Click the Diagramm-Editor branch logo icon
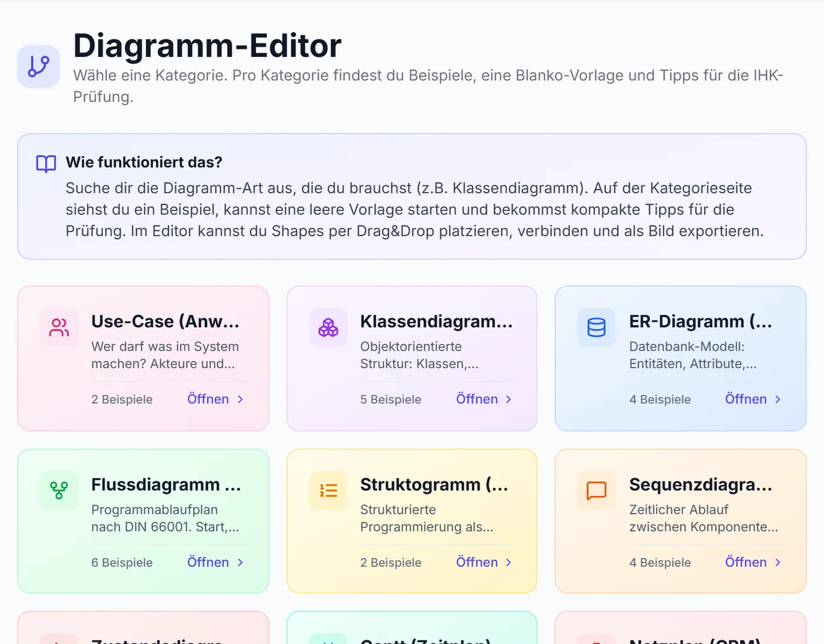Screen dimensions: 824x644 tap(39, 67)
